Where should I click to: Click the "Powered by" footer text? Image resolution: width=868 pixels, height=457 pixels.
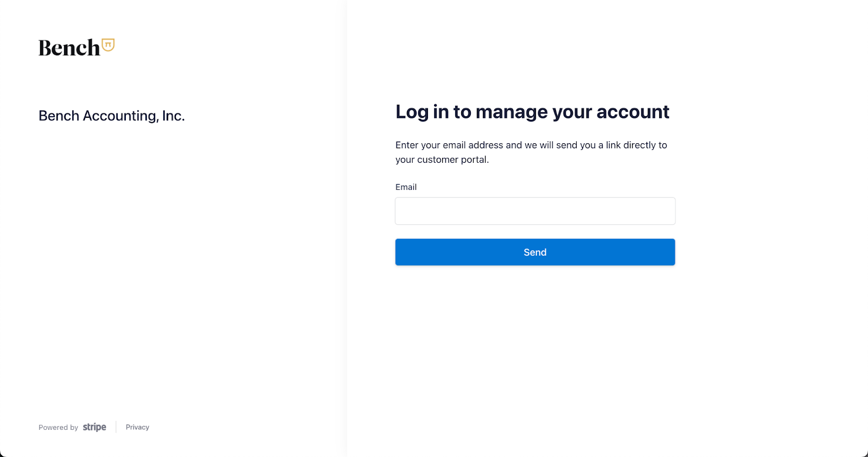[x=58, y=428]
